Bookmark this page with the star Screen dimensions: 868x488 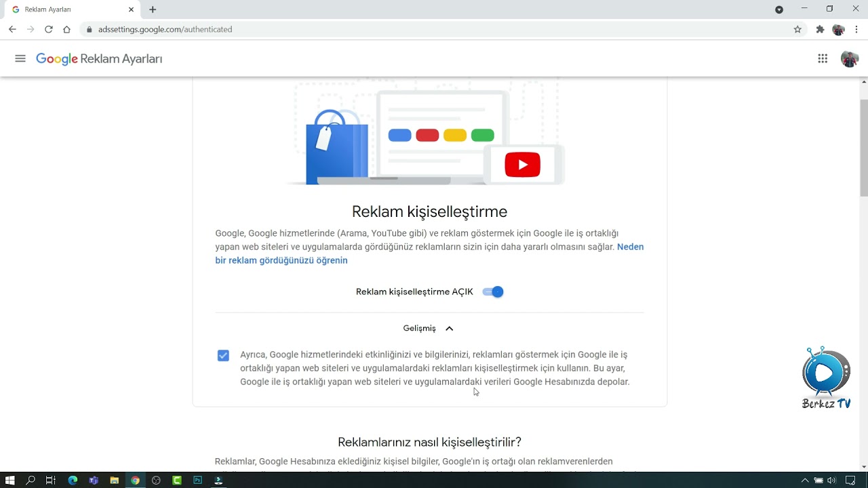point(797,29)
